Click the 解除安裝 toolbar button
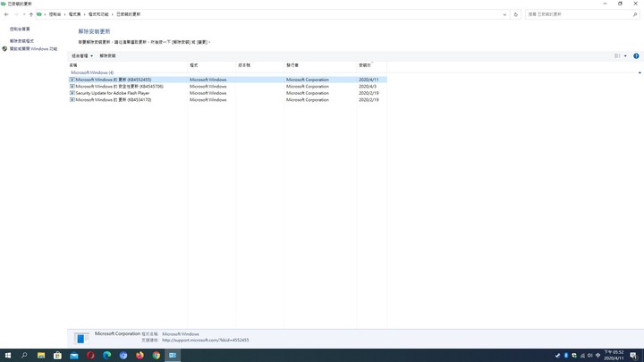The height and width of the screenshot is (362, 644). coord(107,55)
